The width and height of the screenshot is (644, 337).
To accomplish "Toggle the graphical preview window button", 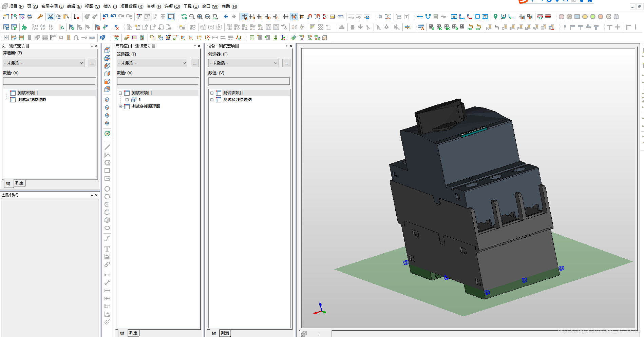I will click(171, 17).
